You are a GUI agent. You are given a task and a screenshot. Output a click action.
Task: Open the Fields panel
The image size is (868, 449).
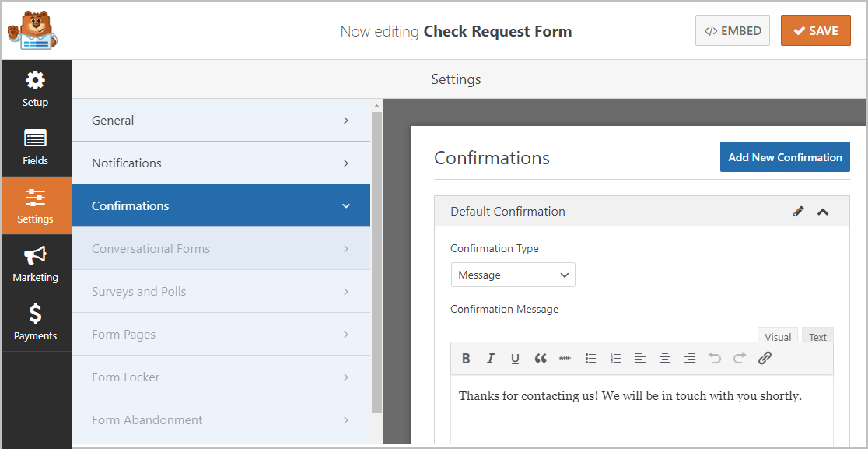click(x=36, y=147)
